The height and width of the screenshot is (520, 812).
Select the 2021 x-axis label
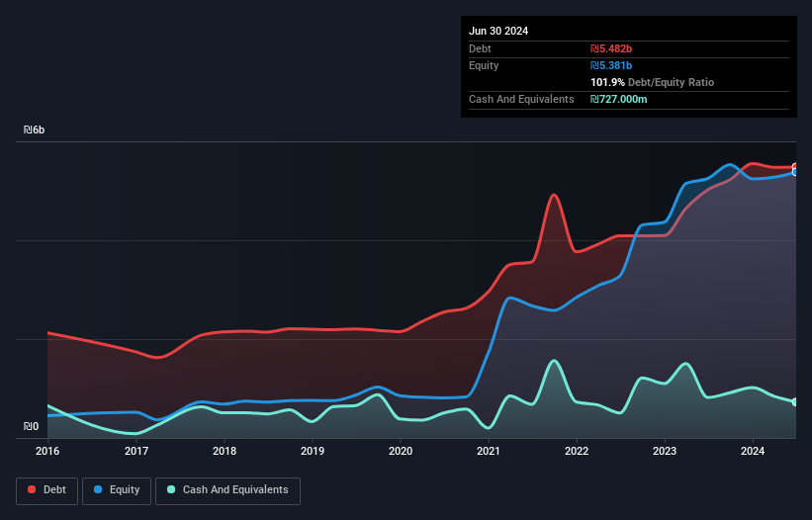489,451
